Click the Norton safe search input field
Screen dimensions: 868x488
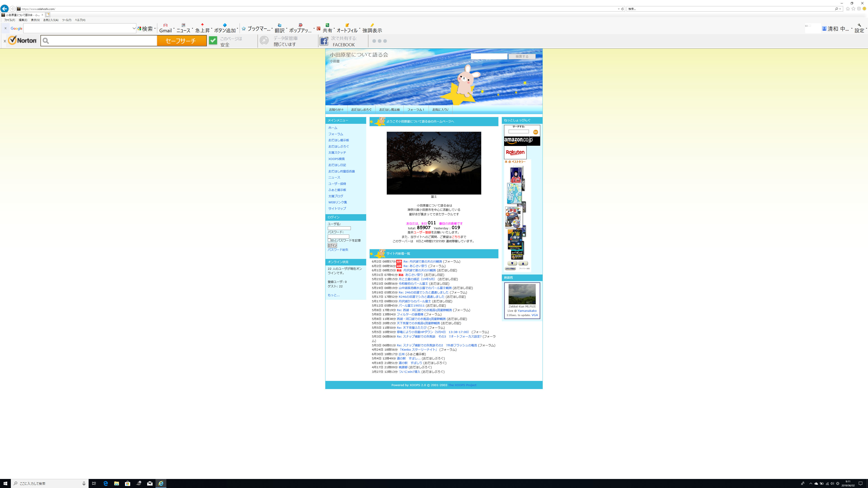(x=99, y=41)
